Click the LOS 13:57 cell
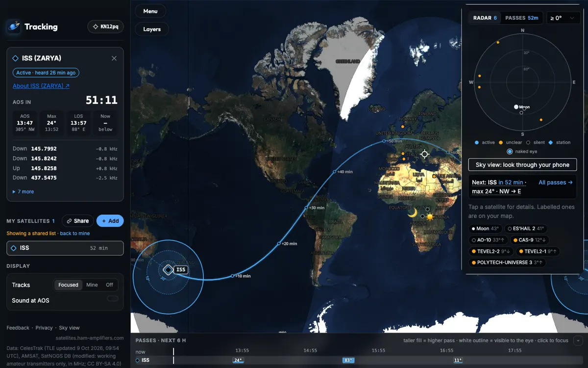The width and height of the screenshot is (588, 368). click(x=78, y=123)
